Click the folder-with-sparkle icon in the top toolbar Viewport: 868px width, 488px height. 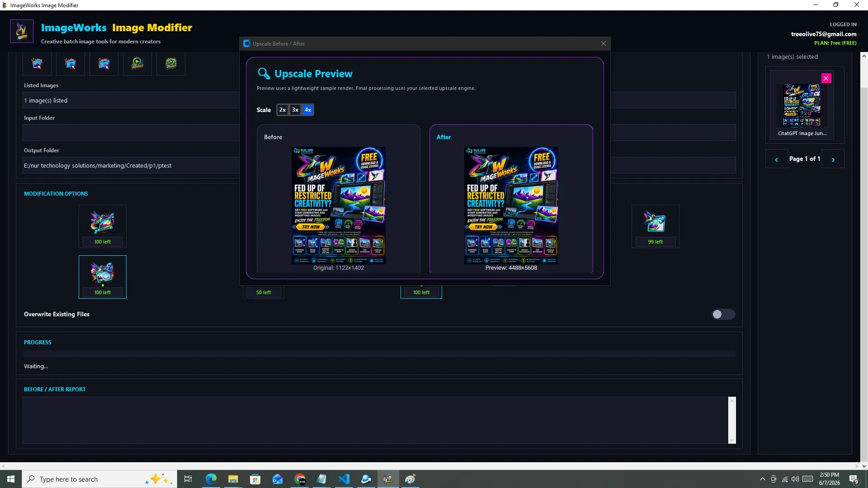[71, 64]
